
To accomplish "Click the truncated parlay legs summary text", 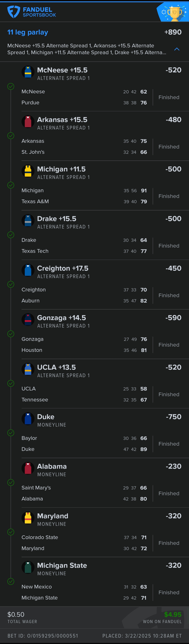I will (87, 49).
